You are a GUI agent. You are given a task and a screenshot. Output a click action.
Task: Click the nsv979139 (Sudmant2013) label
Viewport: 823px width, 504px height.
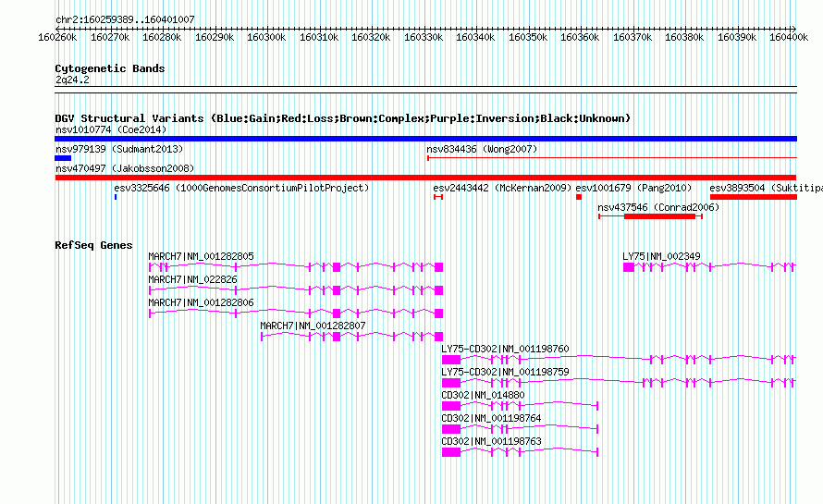click(119, 149)
